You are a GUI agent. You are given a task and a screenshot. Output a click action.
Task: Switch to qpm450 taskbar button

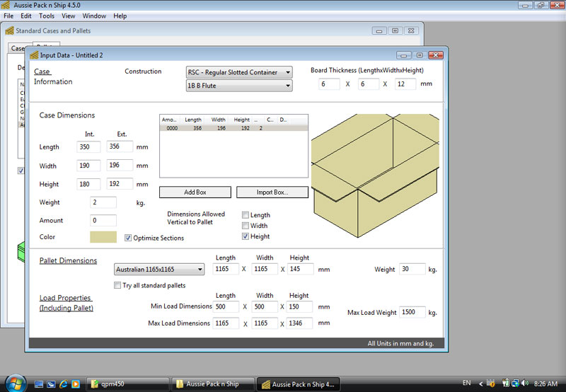(x=128, y=384)
